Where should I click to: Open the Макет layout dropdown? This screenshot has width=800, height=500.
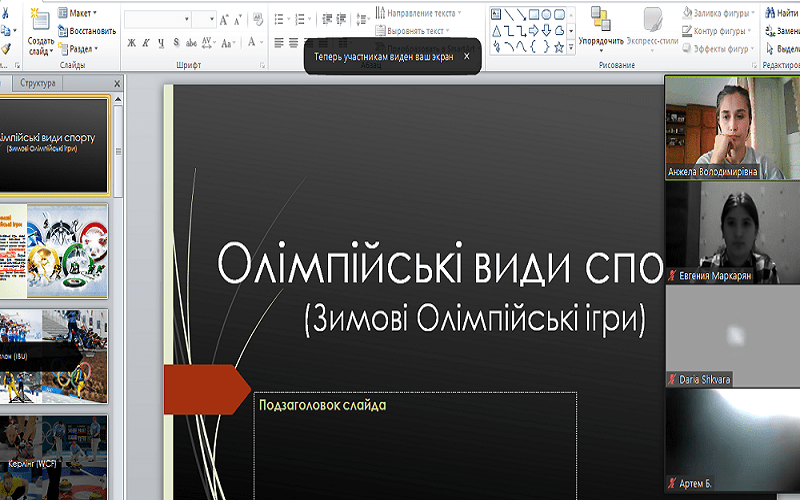pos(79,13)
